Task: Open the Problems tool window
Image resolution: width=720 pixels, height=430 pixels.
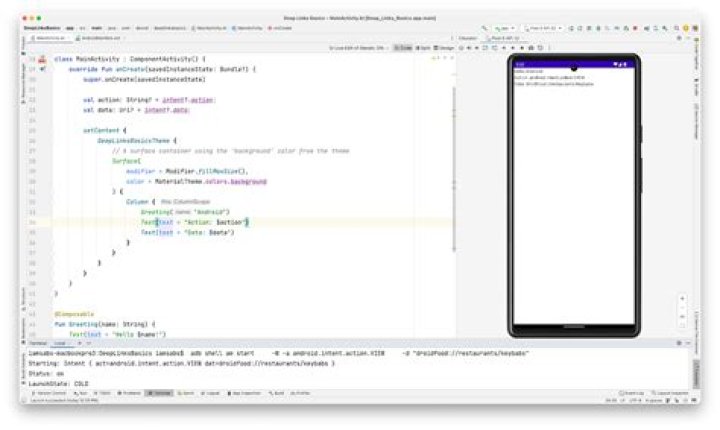Action: (x=129, y=393)
